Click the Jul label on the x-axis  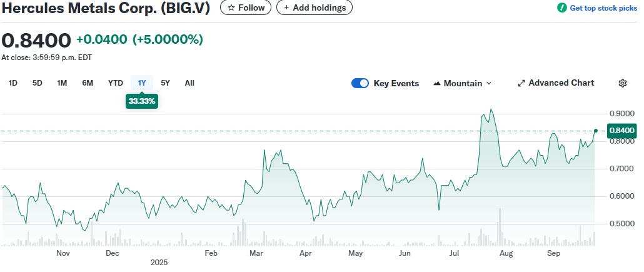(x=455, y=253)
